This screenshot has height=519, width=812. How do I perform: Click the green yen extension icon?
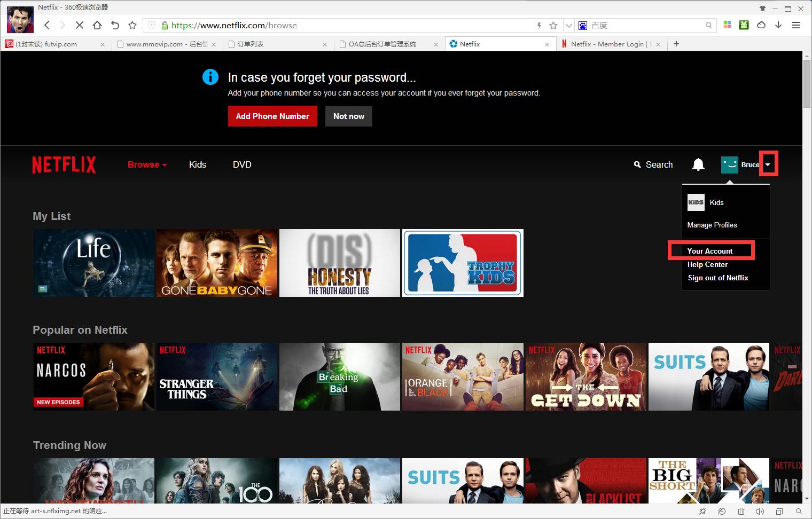[x=744, y=25]
